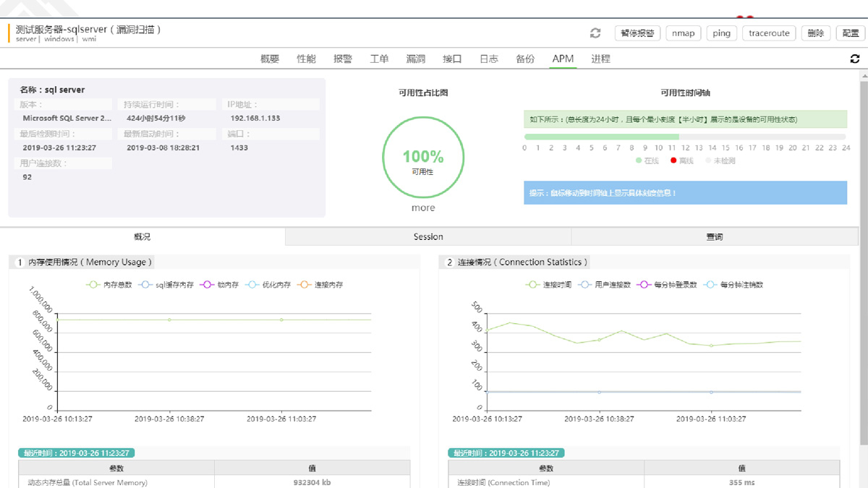Switch to the 报警 alerts tab

click(x=343, y=59)
